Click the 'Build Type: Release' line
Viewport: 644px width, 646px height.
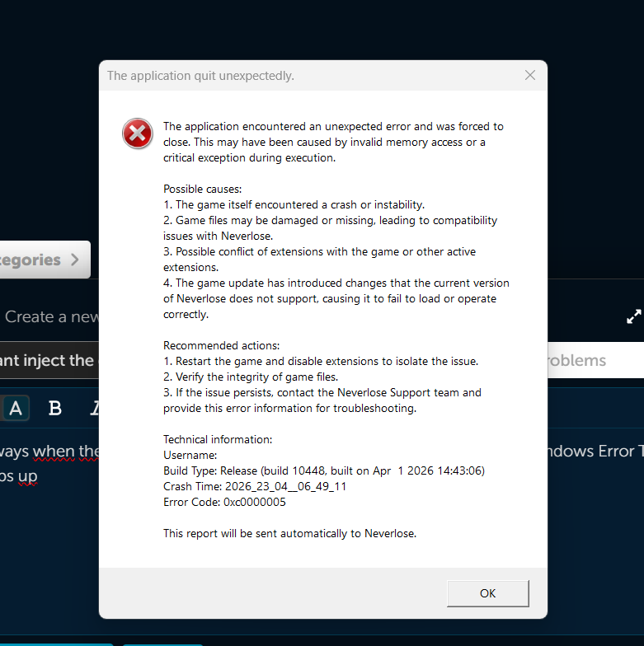(x=323, y=470)
